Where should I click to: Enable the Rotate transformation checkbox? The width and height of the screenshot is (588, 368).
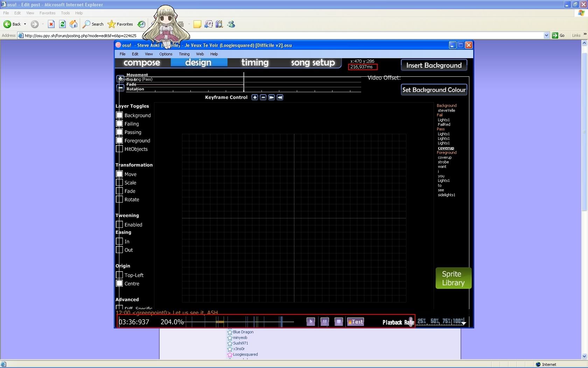click(119, 199)
